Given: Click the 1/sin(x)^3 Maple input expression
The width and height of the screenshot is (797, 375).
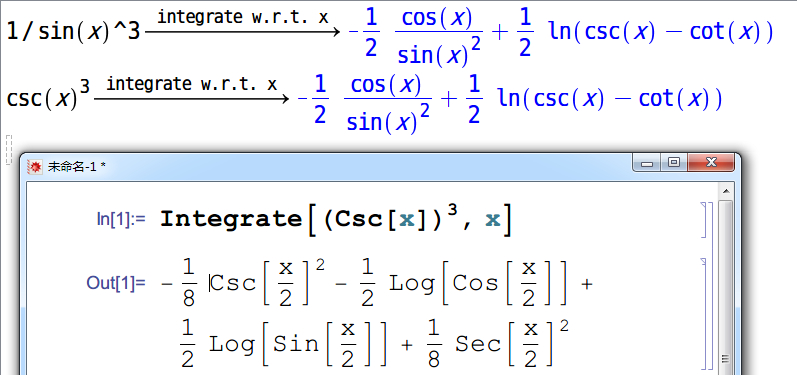Looking at the screenshot, I should pyautogui.click(x=73, y=33).
